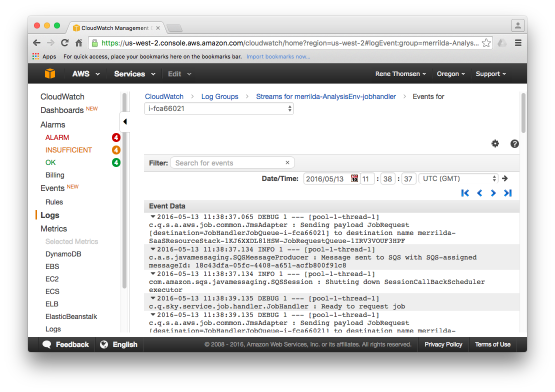Apply date/time with right arrow

(505, 178)
